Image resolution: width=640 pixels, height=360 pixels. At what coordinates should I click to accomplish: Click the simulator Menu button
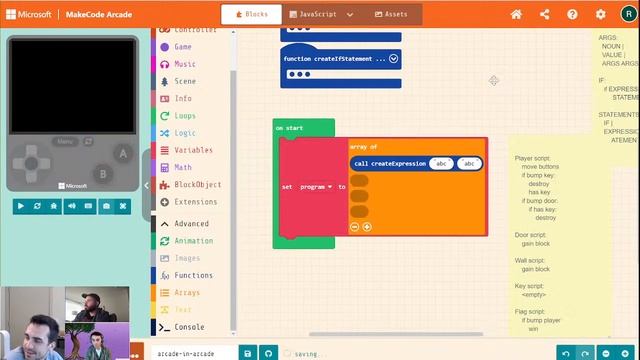point(65,142)
